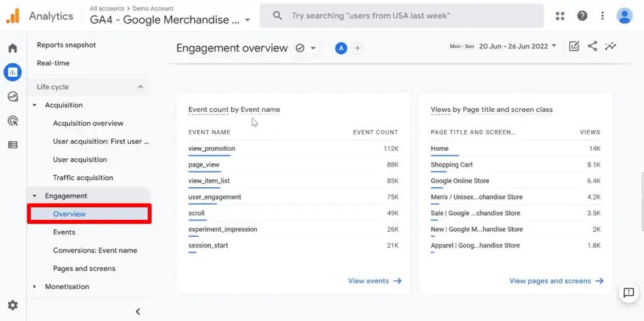Image resolution: width=644 pixels, height=321 pixels.
Task: Open the Advertising cursor-target icon
Action: click(13, 121)
